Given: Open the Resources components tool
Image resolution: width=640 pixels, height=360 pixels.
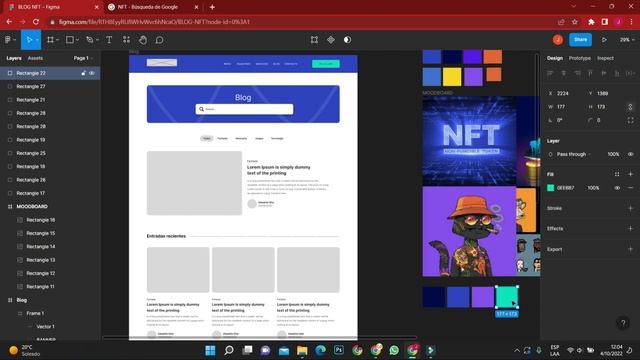Looking at the screenshot, I should (x=127, y=40).
